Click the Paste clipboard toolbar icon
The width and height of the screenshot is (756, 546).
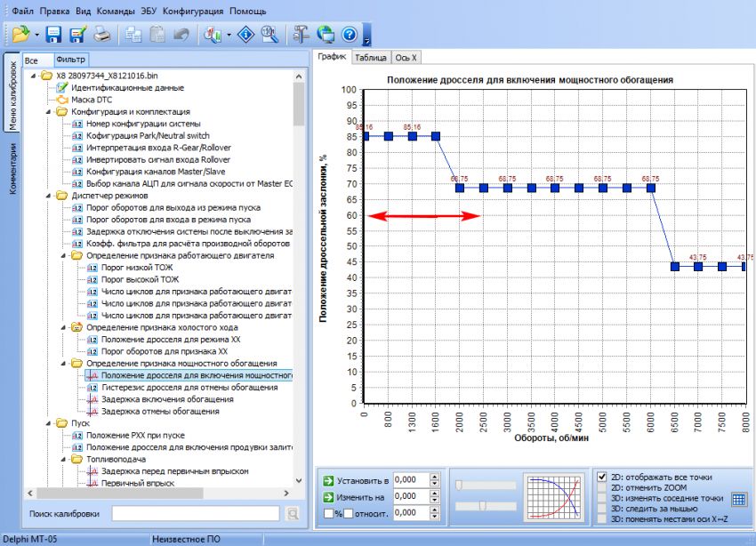pyautogui.click(x=157, y=34)
